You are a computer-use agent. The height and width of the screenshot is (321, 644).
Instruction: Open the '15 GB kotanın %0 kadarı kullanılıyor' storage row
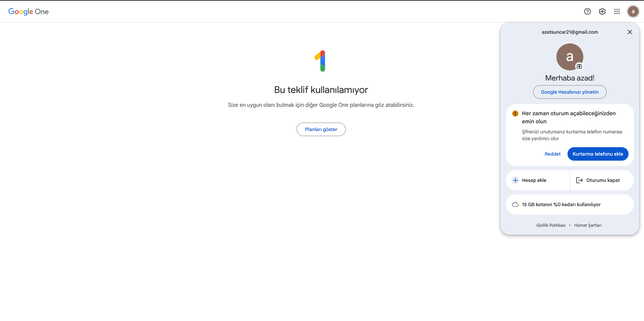pos(570,204)
